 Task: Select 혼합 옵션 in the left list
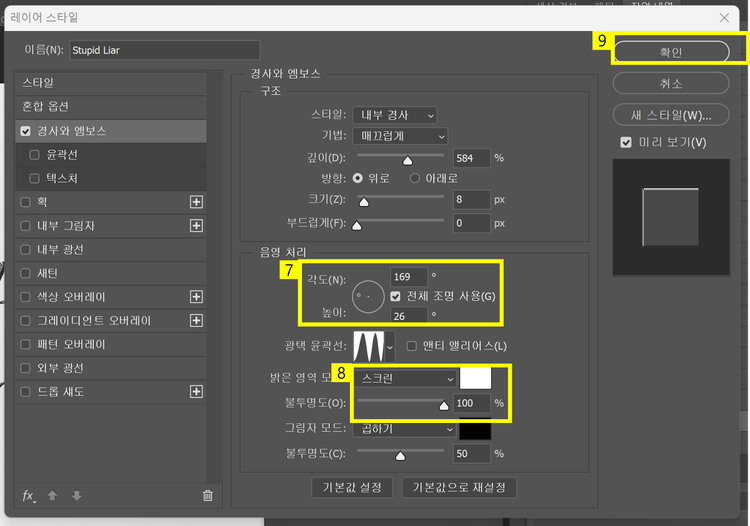(111, 107)
